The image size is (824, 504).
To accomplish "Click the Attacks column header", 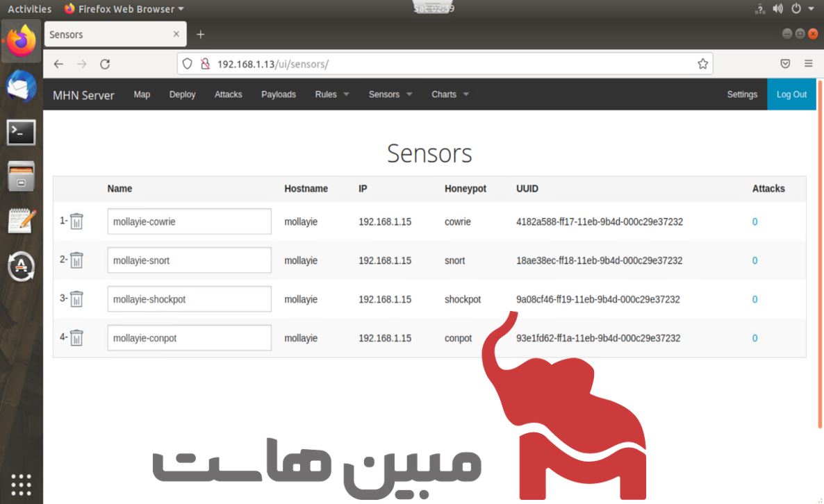I will 768,188.
